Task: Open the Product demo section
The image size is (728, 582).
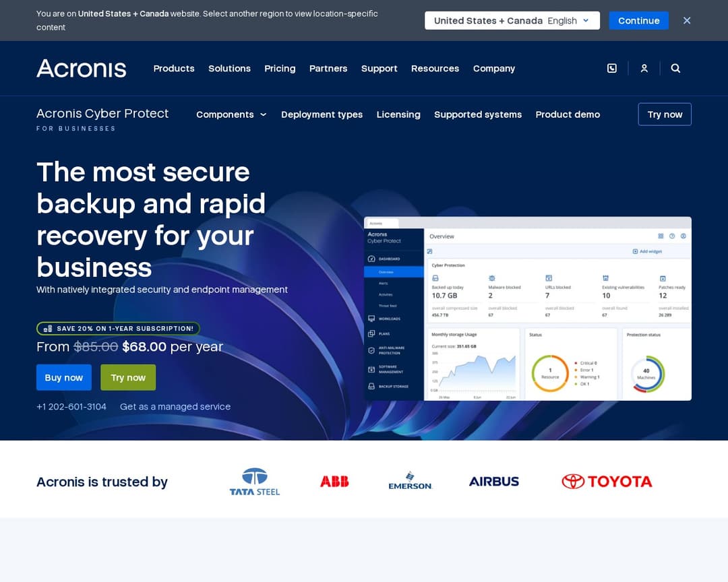Action: [568, 115]
